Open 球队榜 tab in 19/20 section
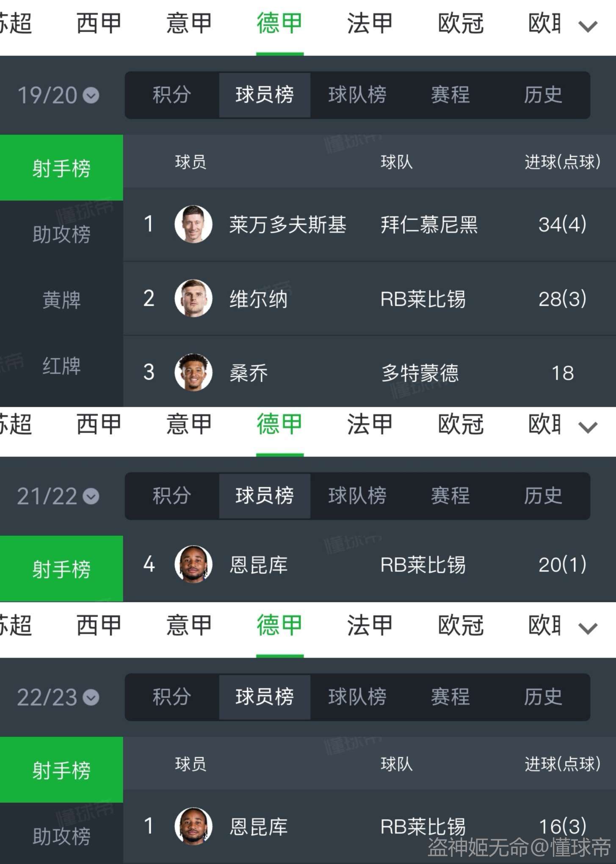This screenshot has width=616, height=864. [x=357, y=95]
